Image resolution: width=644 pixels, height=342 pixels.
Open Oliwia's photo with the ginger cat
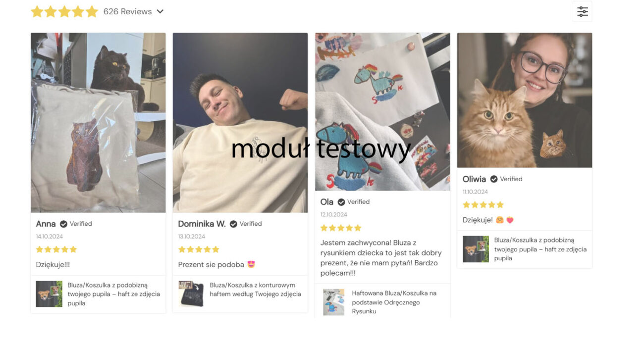525,100
